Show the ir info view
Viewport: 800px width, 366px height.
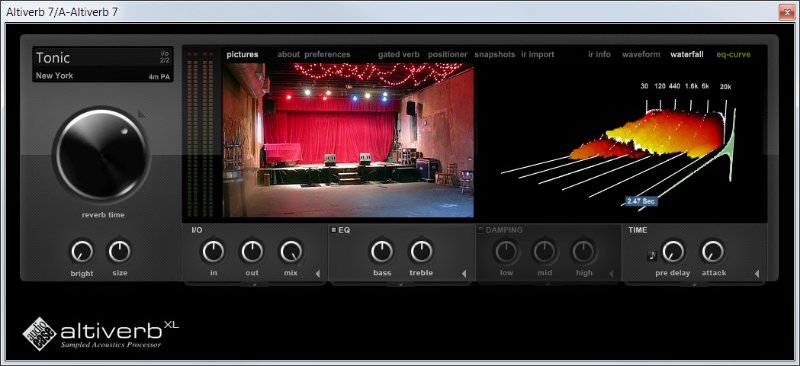pos(599,55)
